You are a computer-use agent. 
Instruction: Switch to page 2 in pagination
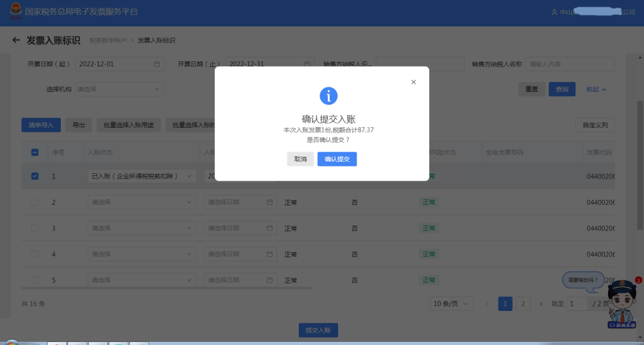point(522,304)
